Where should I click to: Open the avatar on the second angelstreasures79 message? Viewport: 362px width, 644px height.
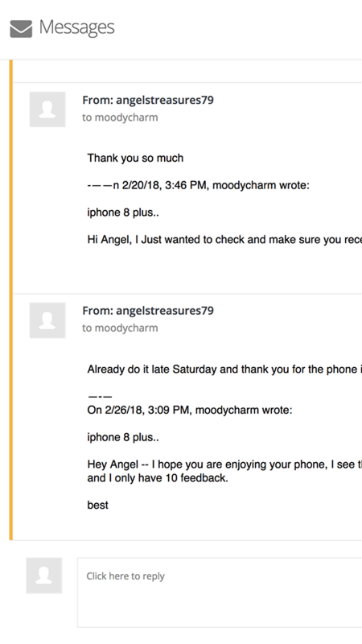[x=47, y=320]
